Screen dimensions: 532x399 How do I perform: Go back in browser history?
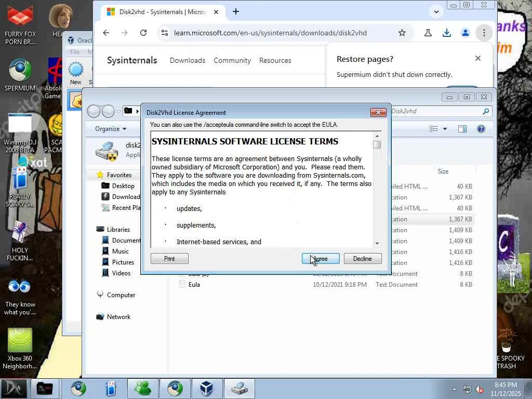(106, 33)
